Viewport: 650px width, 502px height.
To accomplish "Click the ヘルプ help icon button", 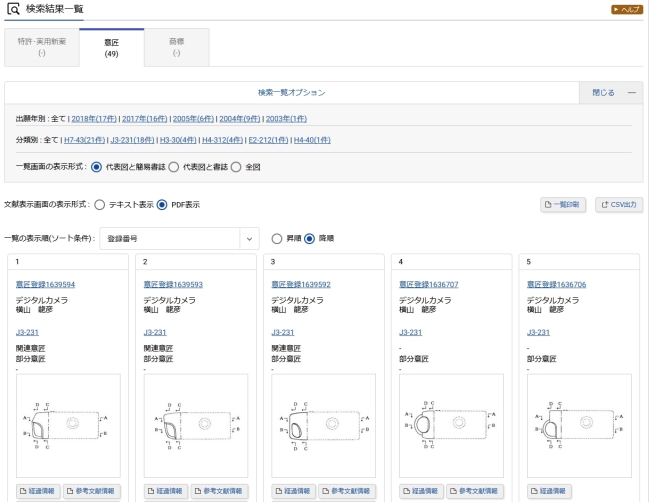I will [626, 9].
